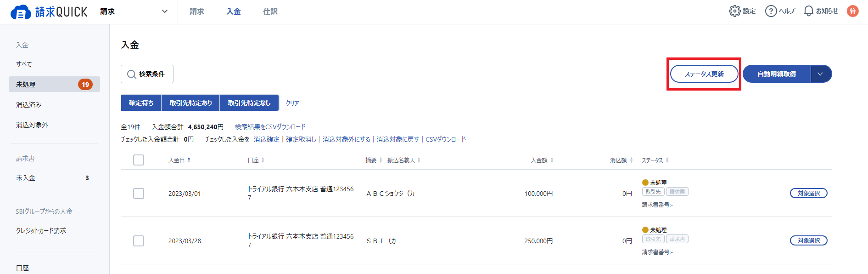868x274 pixels.
Task: Toggle the 取引先特定なし filter
Action: (x=249, y=103)
